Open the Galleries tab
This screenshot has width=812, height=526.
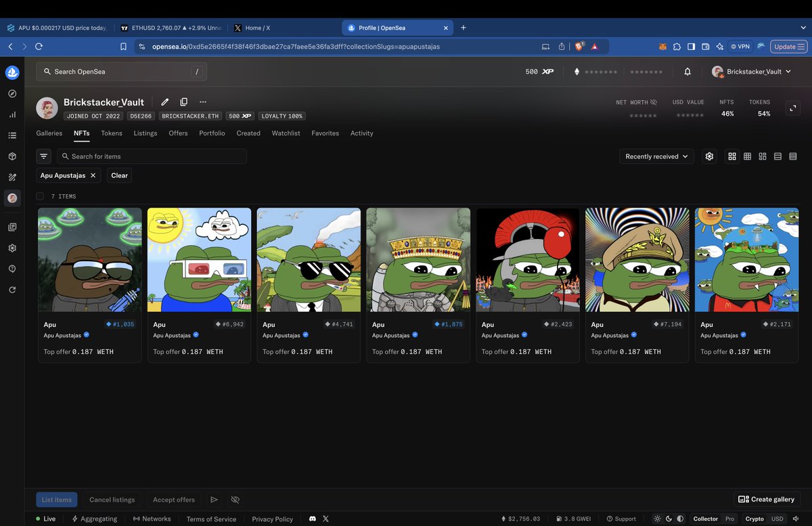tap(49, 133)
